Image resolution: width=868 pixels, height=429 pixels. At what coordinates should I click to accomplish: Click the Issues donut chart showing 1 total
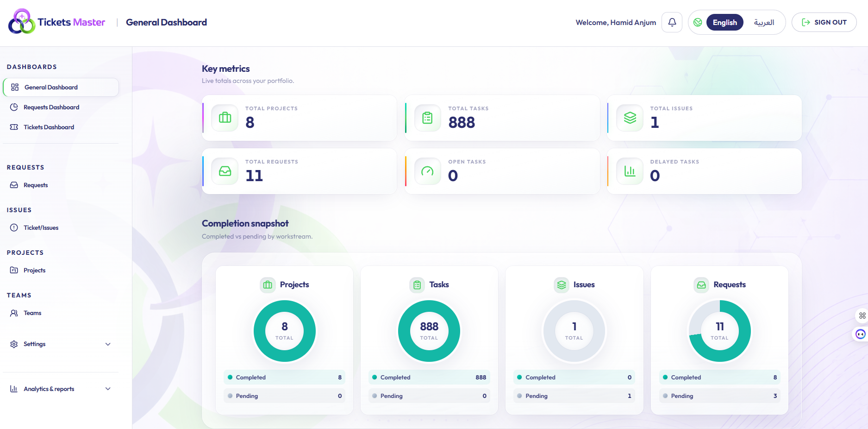[574, 331]
